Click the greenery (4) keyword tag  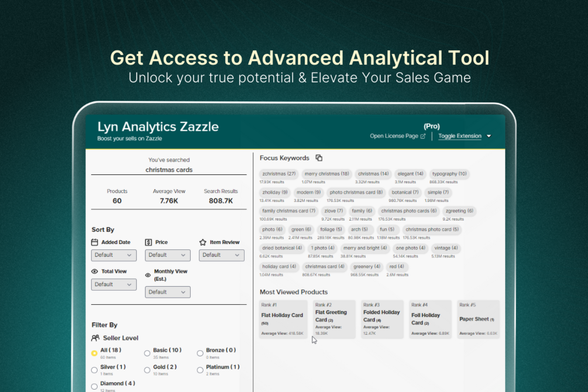pos(367,267)
